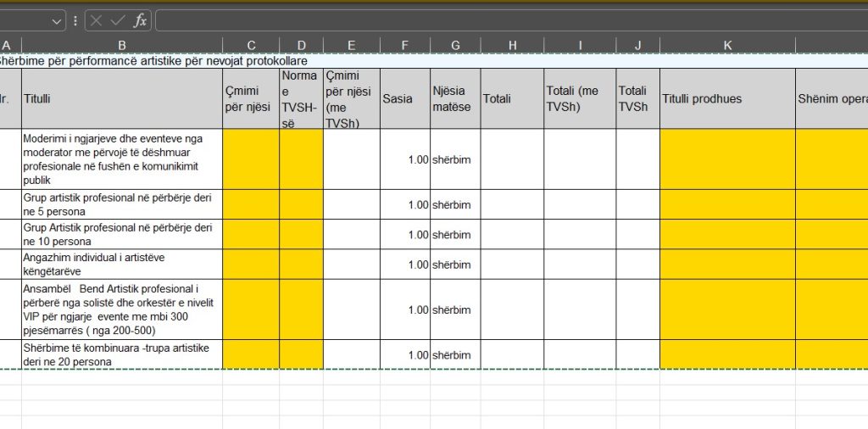Click the "Njësia matëse" header cell
This screenshot has height=429, width=868.
[455, 98]
